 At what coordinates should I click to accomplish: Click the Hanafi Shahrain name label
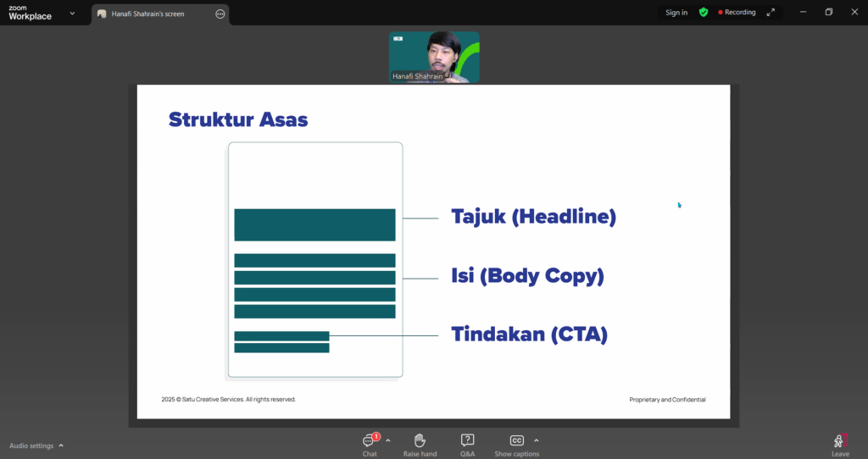pyautogui.click(x=417, y=76)
